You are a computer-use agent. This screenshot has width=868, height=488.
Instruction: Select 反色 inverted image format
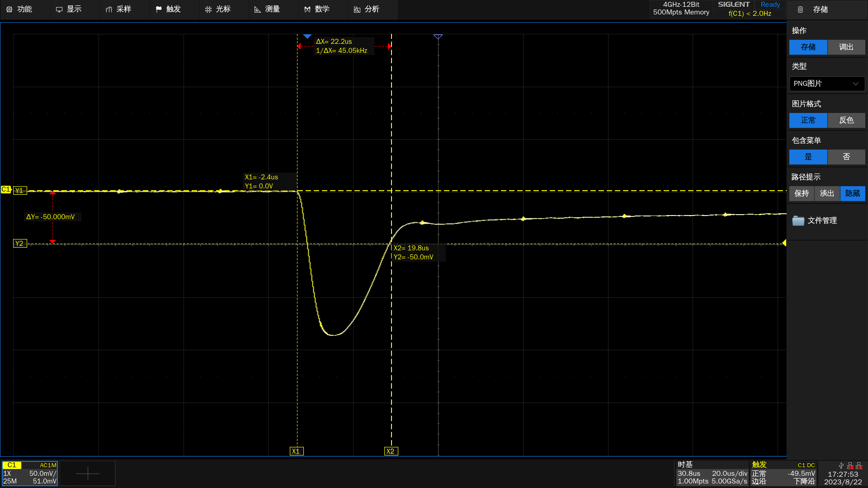pyautogui.click(x=846, y=120)
